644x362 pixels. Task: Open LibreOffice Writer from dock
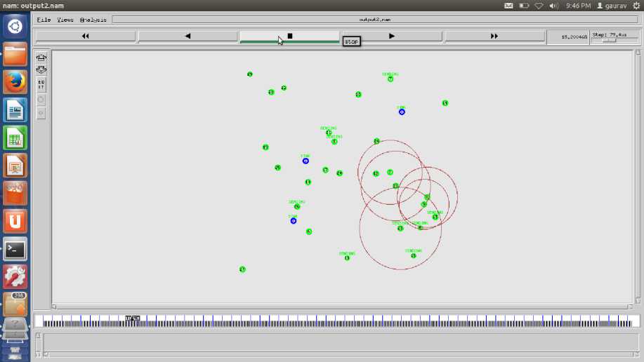[15, 110]
